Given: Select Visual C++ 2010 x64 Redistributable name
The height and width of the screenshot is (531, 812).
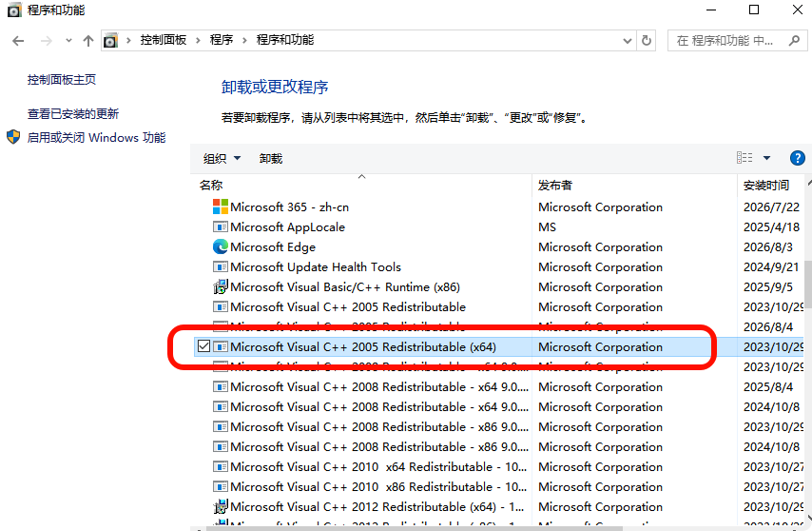Looking at the screenshot, I should (378, 466).
